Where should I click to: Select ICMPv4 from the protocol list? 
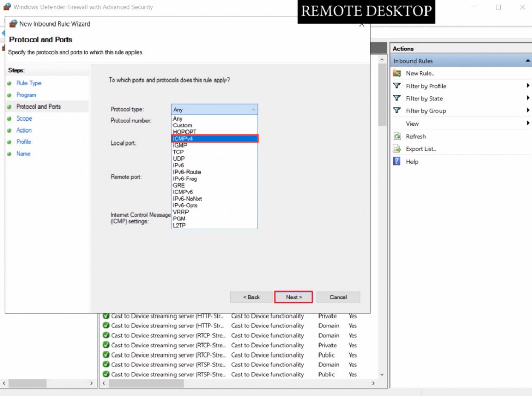click(x=215, y=138)
